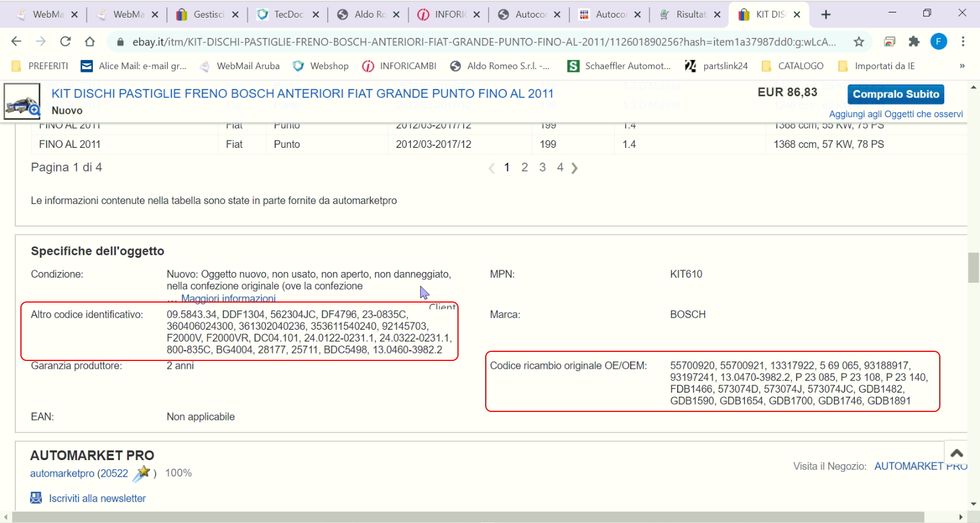
Task: Open the WebMail Aruba bookmark
Action: [x=239, y=66]
